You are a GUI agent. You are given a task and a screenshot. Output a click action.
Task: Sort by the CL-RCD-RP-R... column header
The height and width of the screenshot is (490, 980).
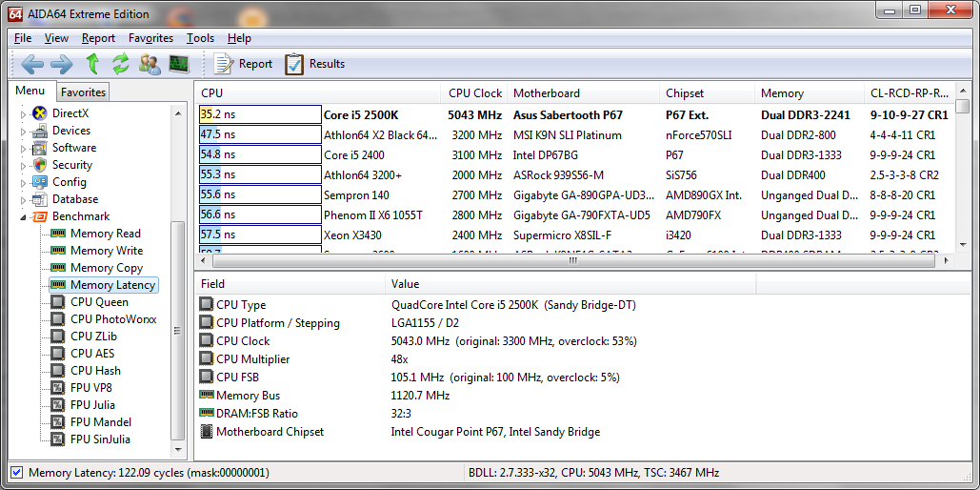click(910, 93)
